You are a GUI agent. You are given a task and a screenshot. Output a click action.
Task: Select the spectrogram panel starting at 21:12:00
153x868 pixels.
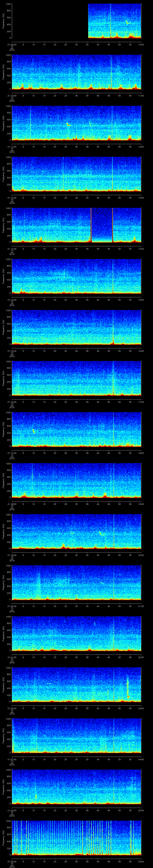coord(76,174)
